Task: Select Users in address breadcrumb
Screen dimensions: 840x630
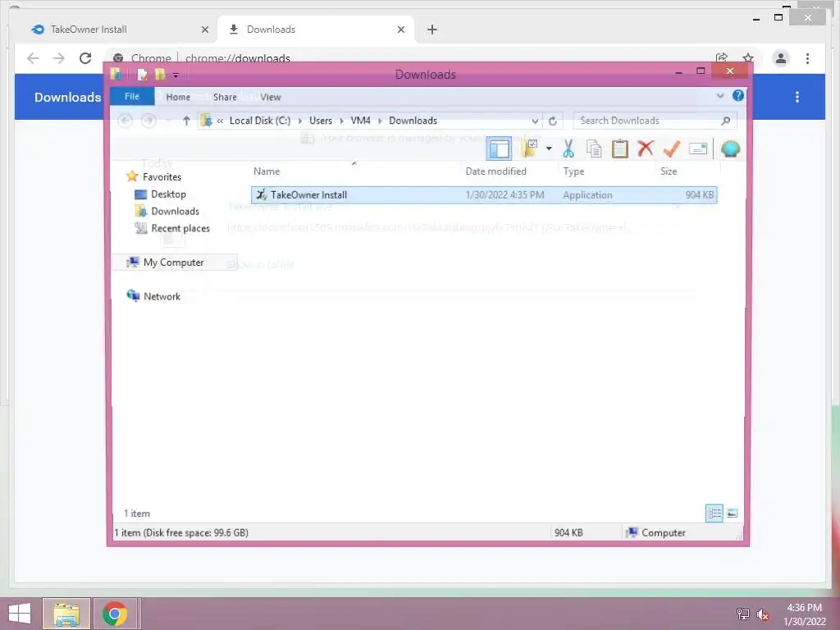Action: pos(321,121)
